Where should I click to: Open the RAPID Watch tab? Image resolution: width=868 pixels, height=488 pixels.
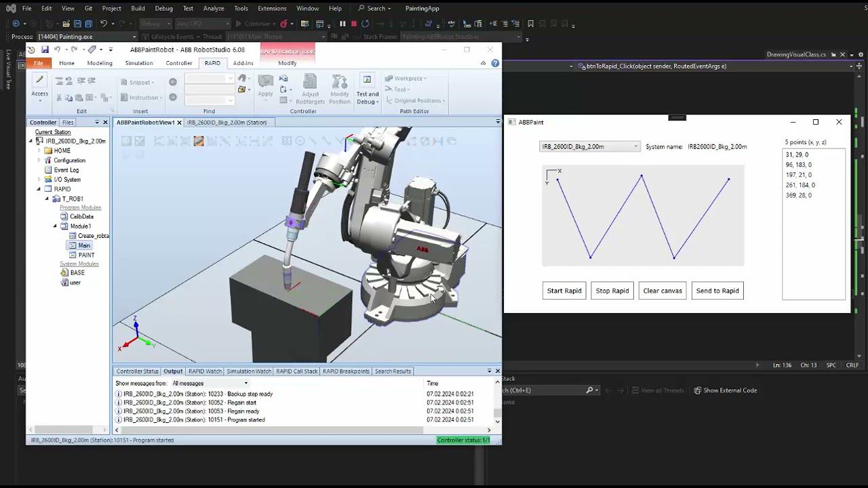(x=205, y=371)
